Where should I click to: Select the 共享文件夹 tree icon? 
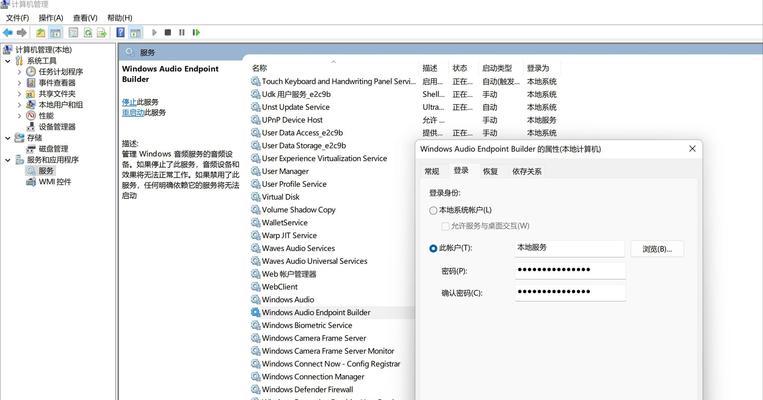31,94
